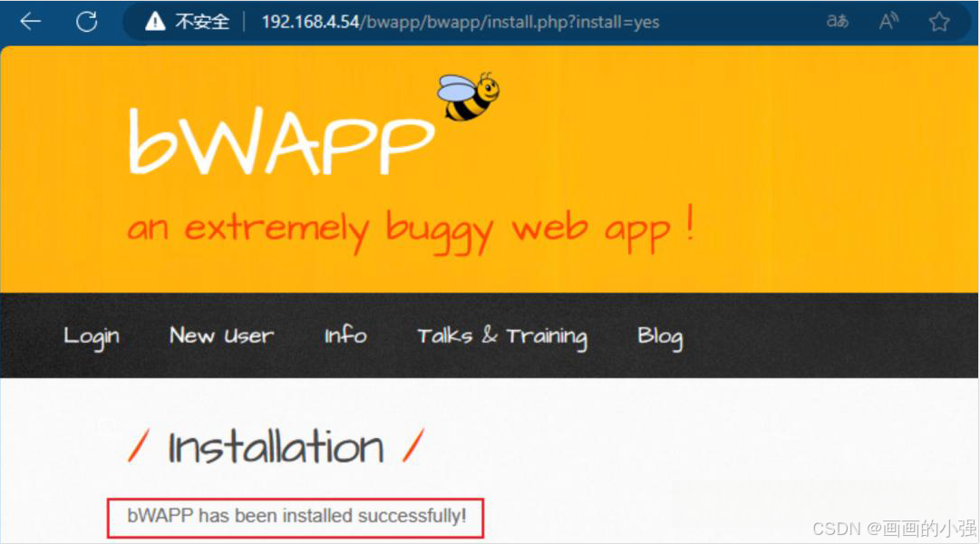Open the Login menu item
Viewport: 980px width, 544px height.
click(92, 337)
